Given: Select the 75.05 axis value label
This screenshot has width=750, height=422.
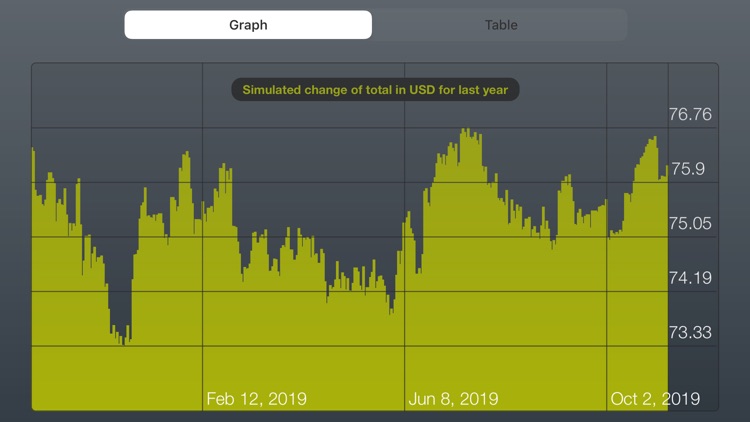Looking at the screenshot, I should pos(690,223).
